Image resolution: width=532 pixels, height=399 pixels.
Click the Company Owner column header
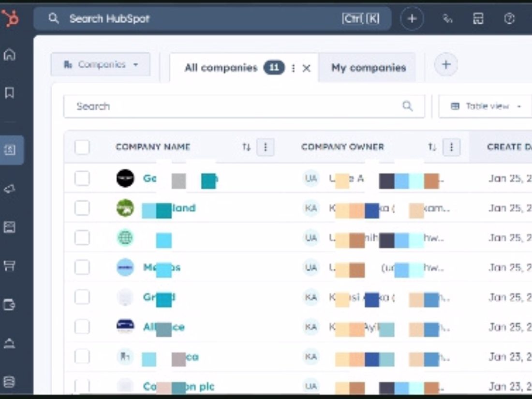click(343, 147)
